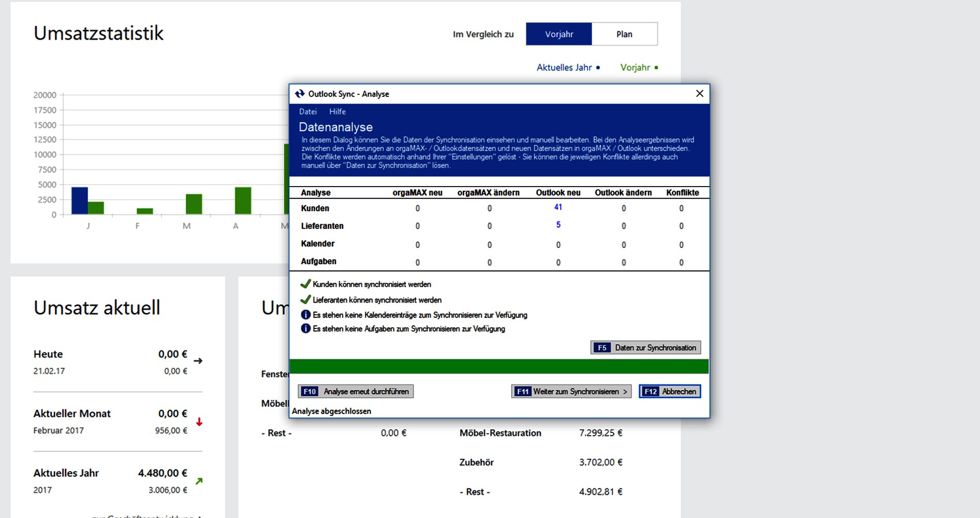Click the Aktueller Monat label

click(72, 413)
